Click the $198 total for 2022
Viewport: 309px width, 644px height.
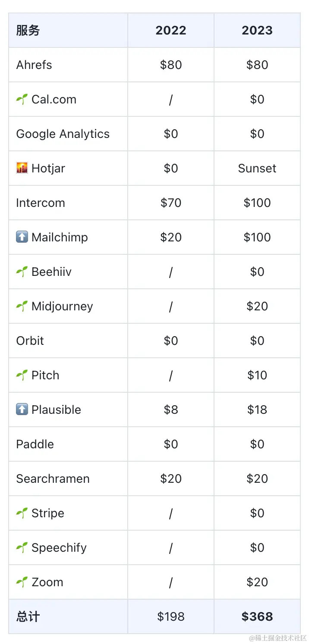coord(171,616)
